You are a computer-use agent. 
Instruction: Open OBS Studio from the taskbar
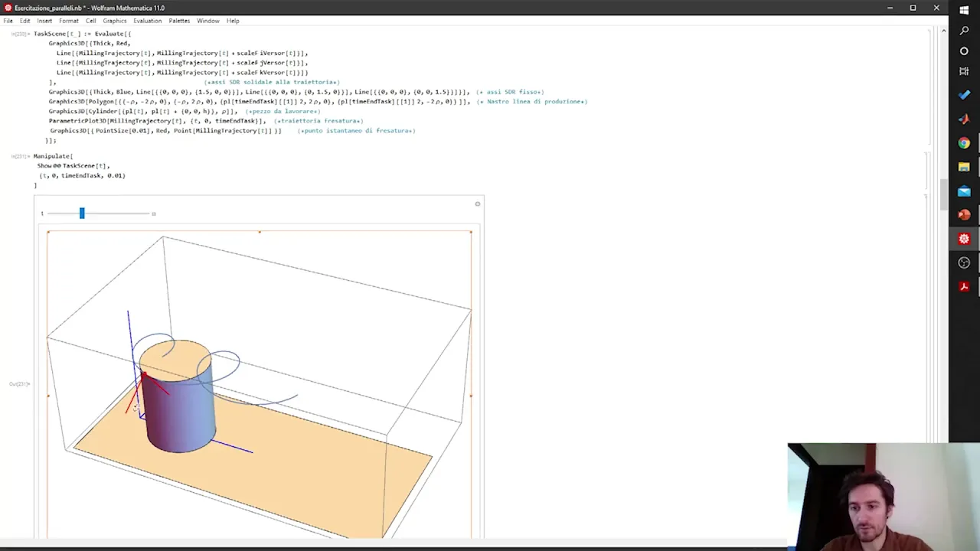point(964,262)
